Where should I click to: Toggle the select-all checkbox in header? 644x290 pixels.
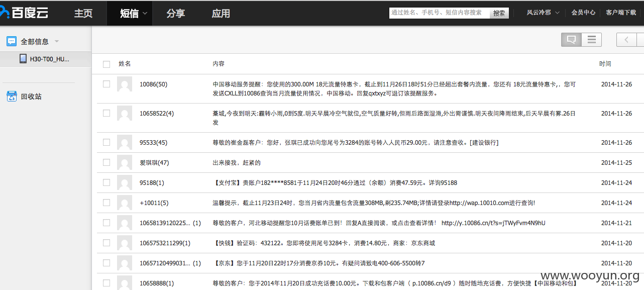[x=106, y=64]
